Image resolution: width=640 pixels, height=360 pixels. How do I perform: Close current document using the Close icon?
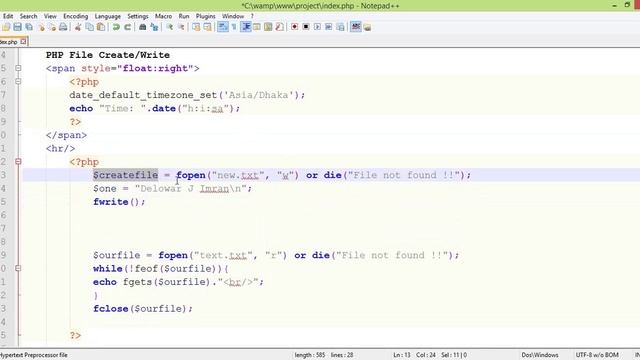coord(41,27)
